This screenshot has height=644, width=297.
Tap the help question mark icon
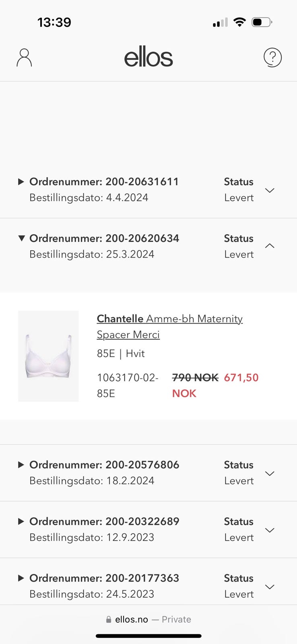272,58
